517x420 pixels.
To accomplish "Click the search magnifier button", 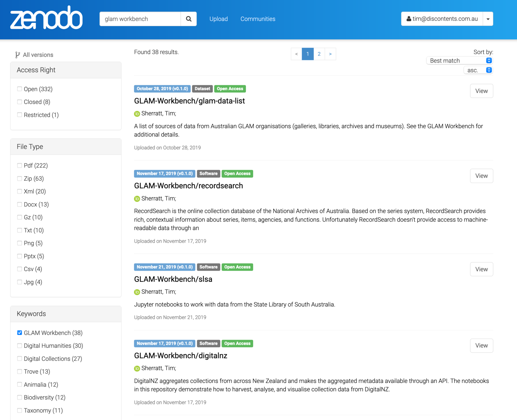I will (189, 19).
